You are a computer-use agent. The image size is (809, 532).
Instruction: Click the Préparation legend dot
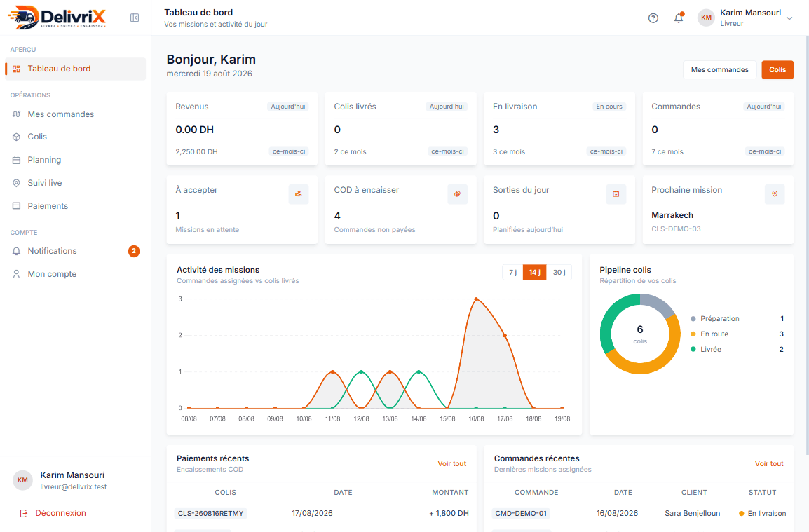693,318
